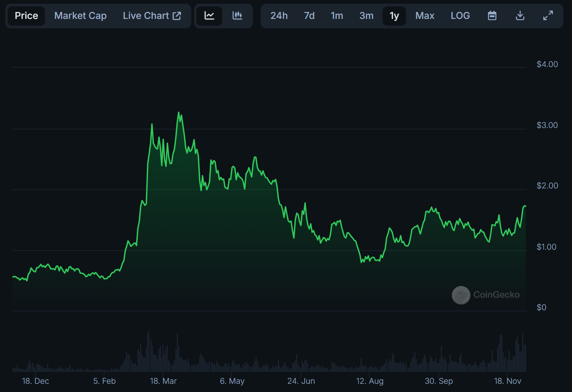Click the 6. May date label
The height and width of the screenshot is (392, 572).
point(232,381)
